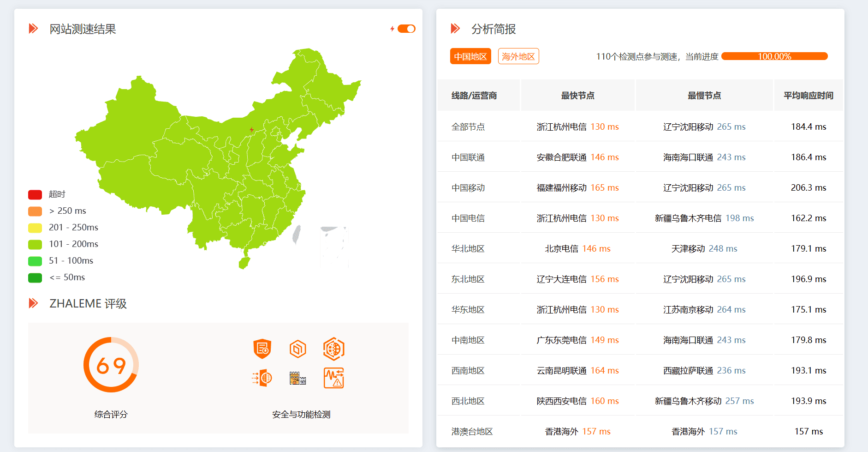Select the 中国地区 tab
868x452 pixels.
pos(470,56)
